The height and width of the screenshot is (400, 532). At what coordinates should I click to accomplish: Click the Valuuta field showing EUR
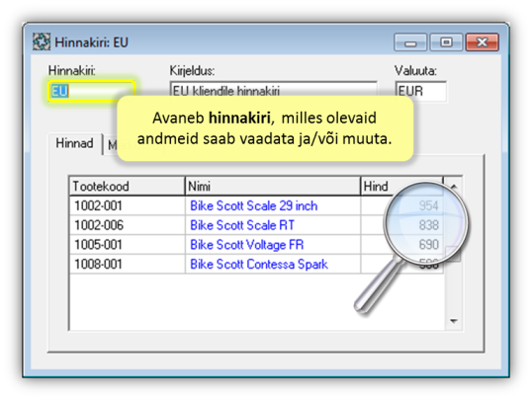point(420,91)
